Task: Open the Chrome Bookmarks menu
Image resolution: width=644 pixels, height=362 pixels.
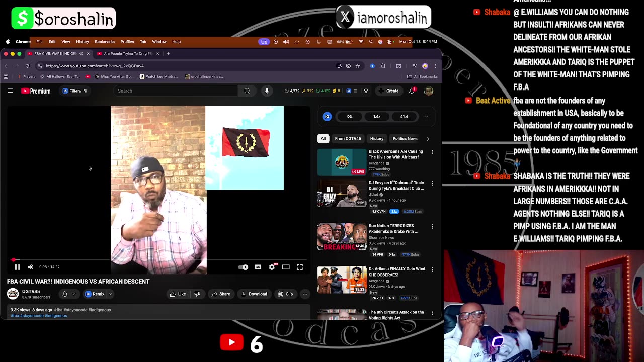Action: [x=105, y=42]
